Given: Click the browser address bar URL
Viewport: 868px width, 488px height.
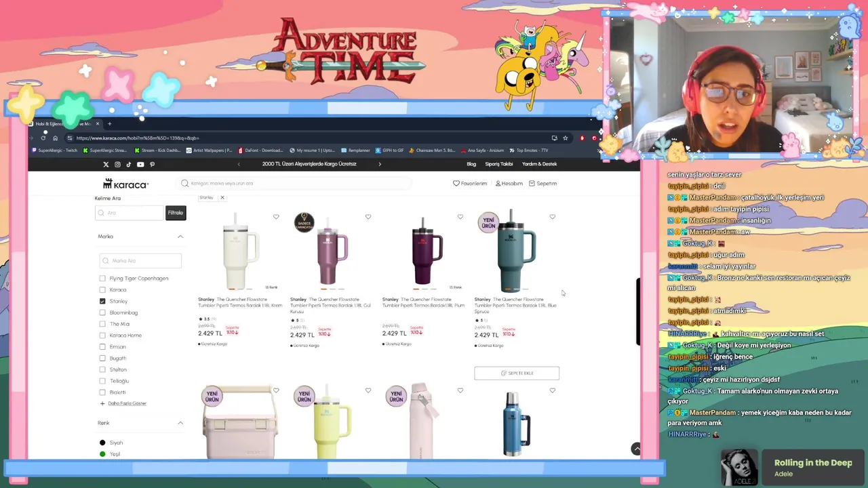Looking at the screenshot, I should pos(138,138).
